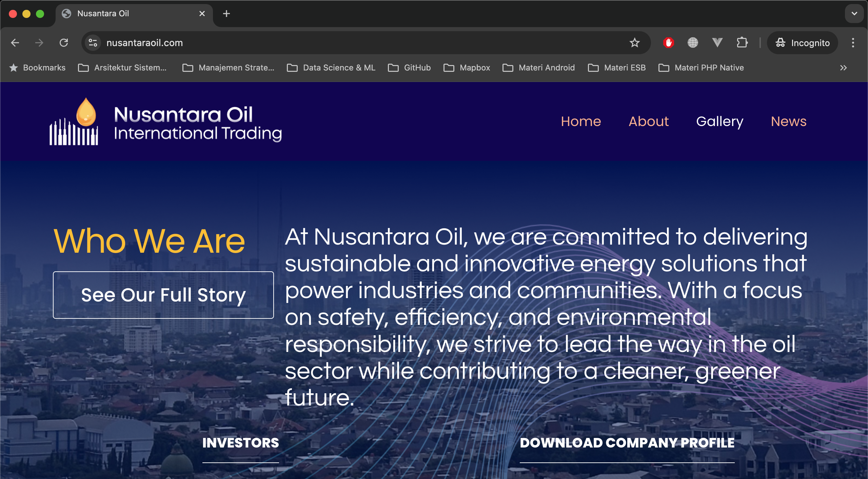The height and width of the screenshot is (479, 868).
Task: Expand the tab search dropdown arrow
Action: pyautogui.click(x=854, y=14)
